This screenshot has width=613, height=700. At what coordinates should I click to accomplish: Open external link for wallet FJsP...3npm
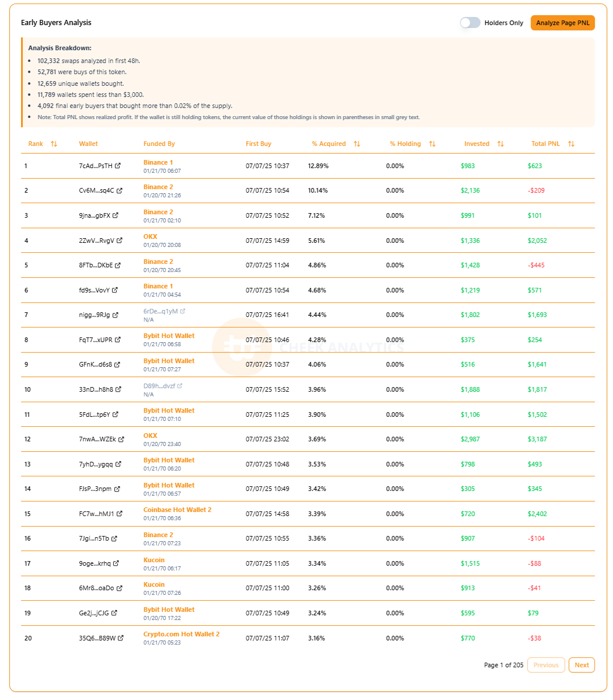pos(117,489)
